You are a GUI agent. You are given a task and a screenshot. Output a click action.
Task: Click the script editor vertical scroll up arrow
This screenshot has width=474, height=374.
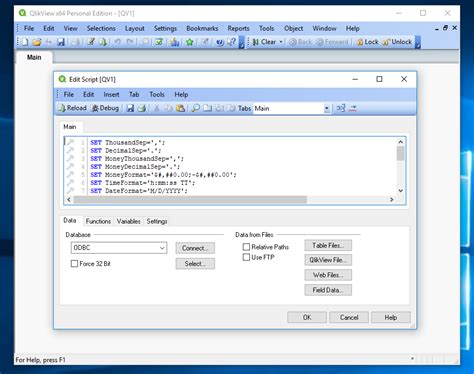pyautogui.click(x=401, y=142)
